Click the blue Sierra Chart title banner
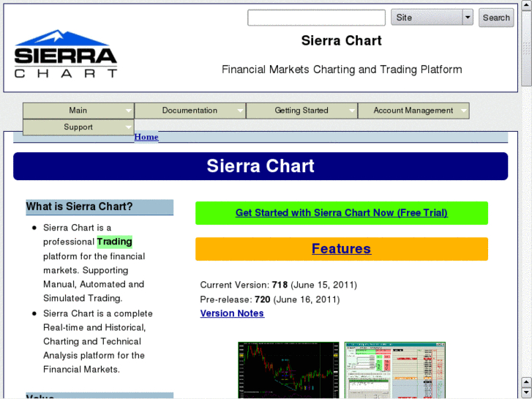Image resolution: width=532 pixels, height=399 pixels. (261, 166)
